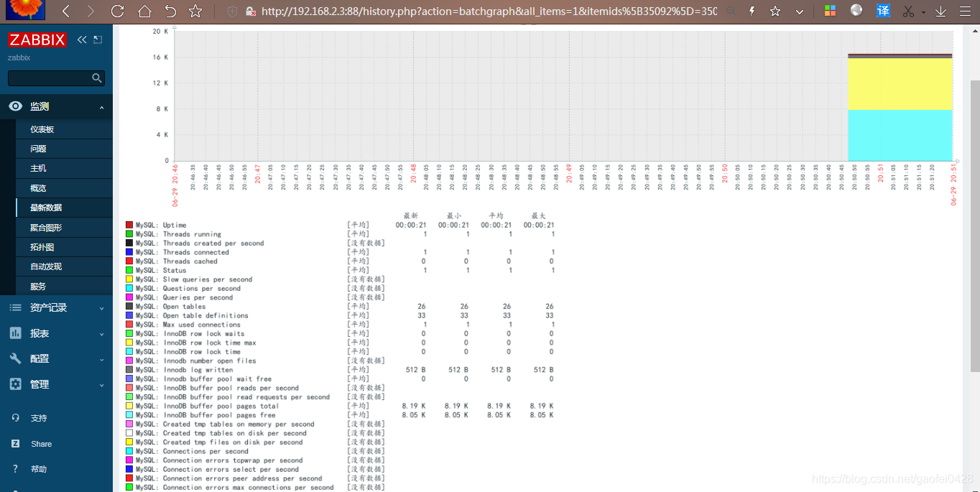Go forward with the browser forward arrow
Image resolution: width=980 pixels, height=492 pixels.
[x=90, y=11]
